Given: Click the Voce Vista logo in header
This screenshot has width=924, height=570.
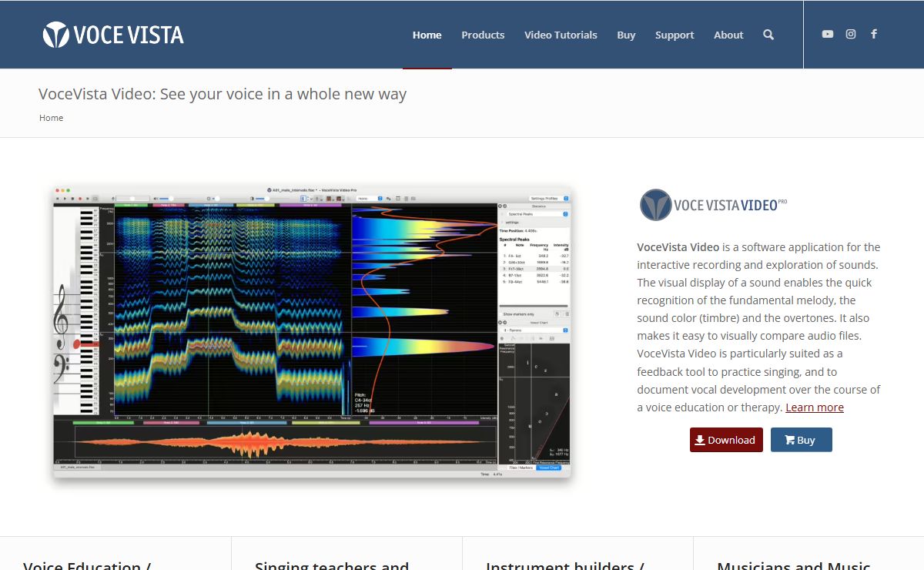Looking at the screenshot, I should point(113,35).
